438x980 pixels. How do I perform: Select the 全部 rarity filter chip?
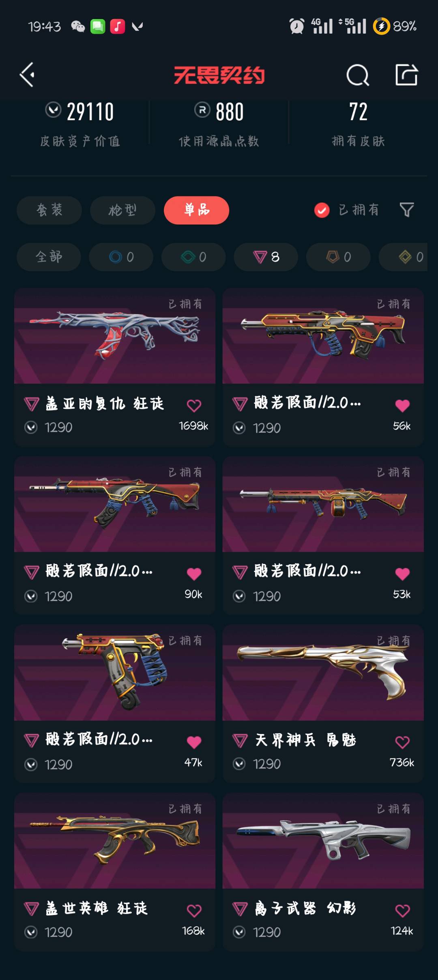point(49,257)
